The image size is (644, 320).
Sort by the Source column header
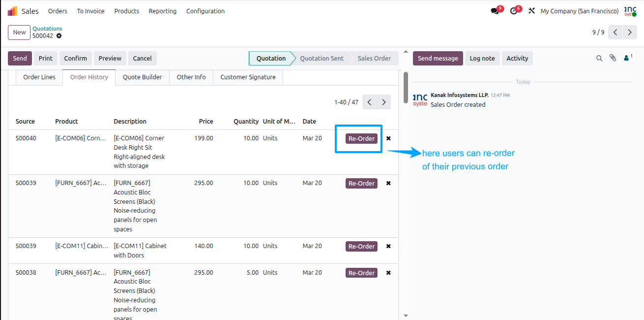point(25,122)
